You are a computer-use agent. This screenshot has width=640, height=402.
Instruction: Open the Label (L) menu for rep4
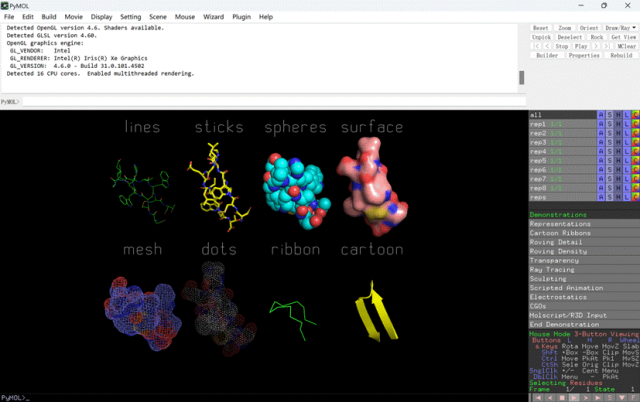point(627,151)
